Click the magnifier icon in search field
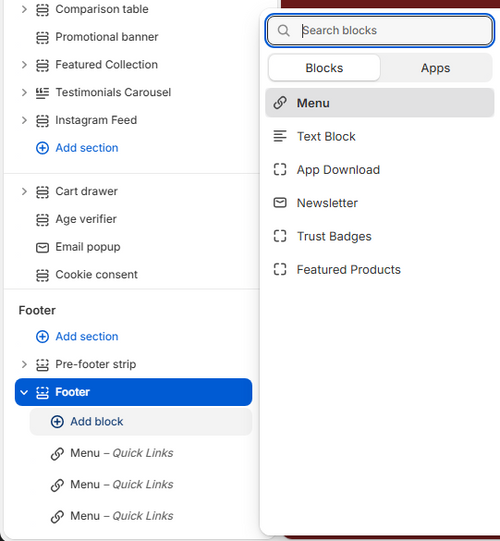Screen dimensions: 500x541 [284, 30]
